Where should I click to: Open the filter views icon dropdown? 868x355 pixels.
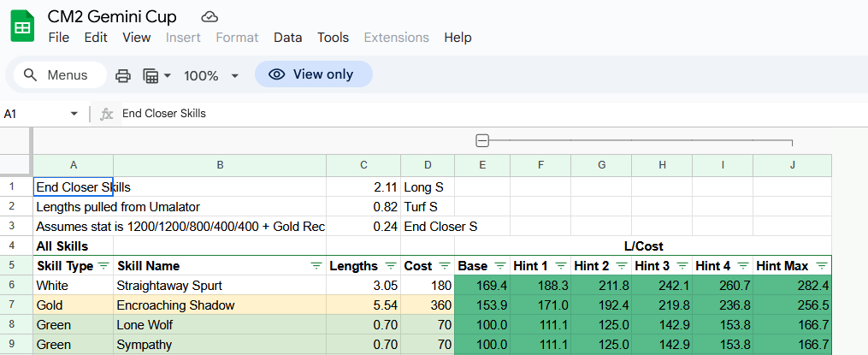[x=156, y=75]
